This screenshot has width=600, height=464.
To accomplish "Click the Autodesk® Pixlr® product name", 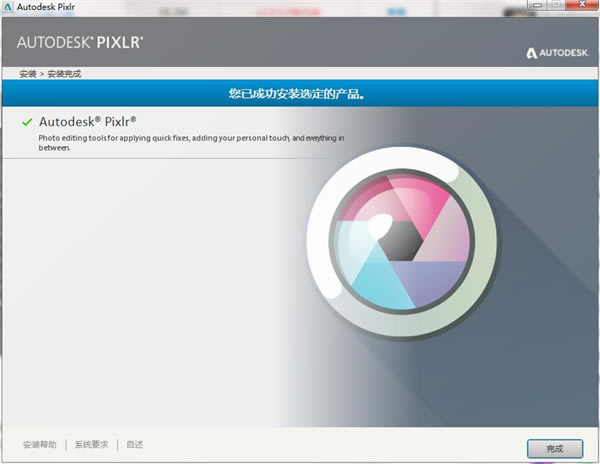I will click(88, 122).
